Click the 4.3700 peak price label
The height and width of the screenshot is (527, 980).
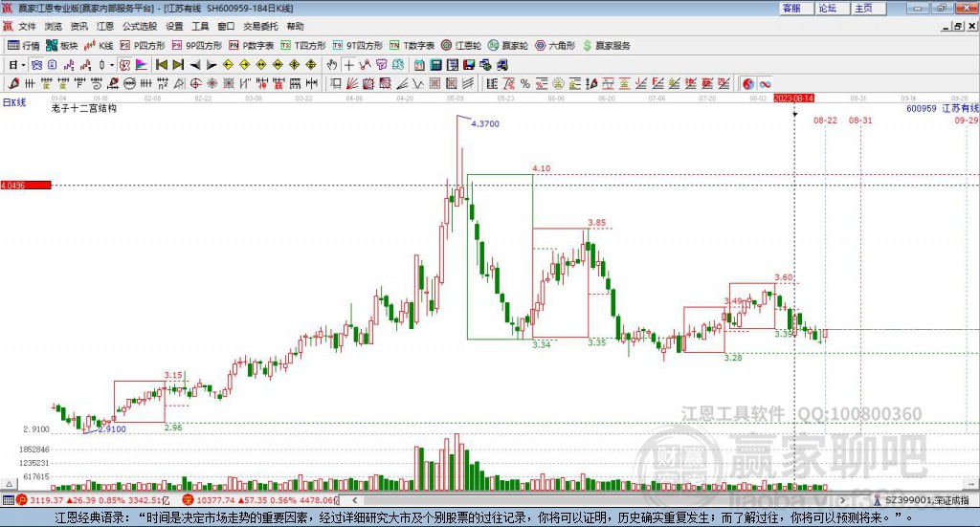485,123
